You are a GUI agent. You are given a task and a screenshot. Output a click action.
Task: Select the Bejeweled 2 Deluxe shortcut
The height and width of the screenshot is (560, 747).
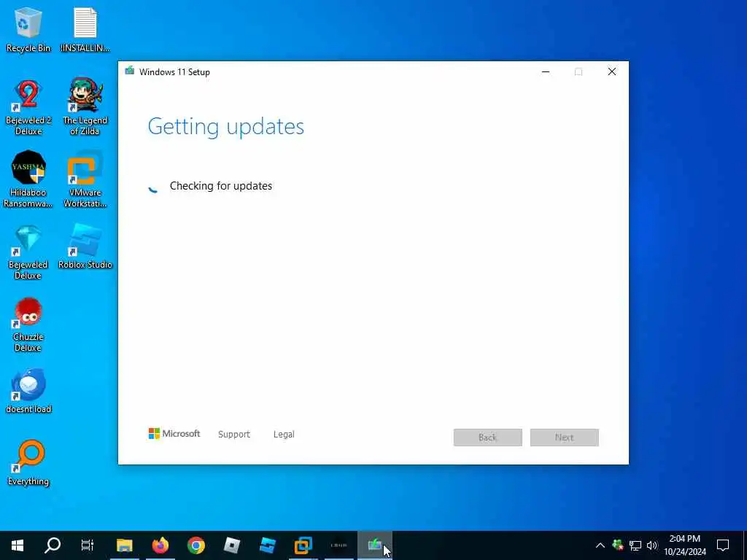click(28, 108)
